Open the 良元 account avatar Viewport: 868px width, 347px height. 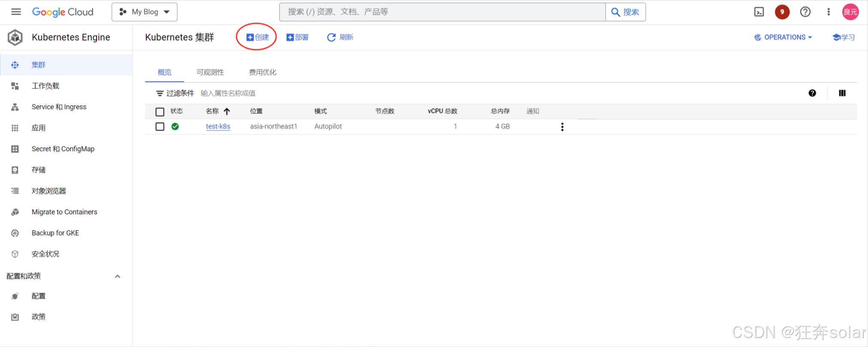tap(850, 12)
